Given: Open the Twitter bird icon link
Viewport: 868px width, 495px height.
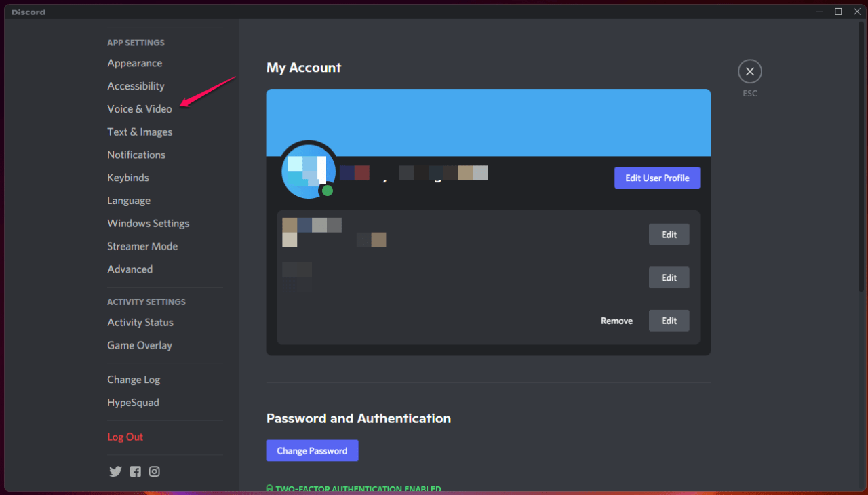Looking at the screenshot, I should [115, 471].
